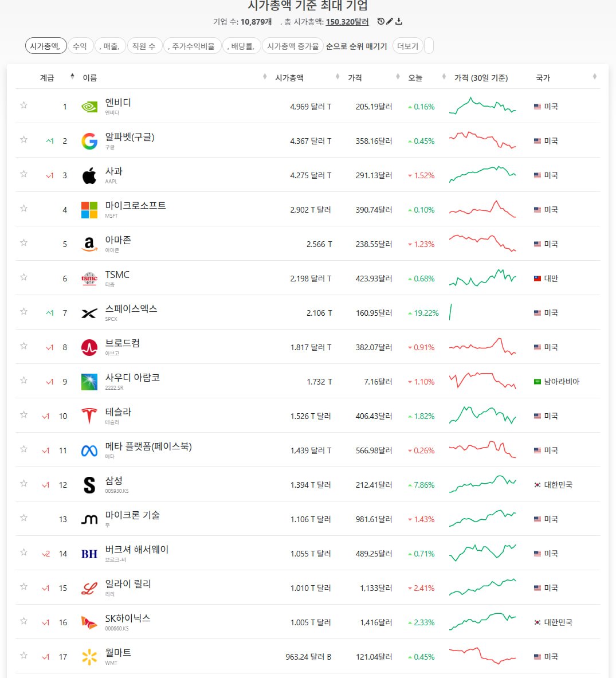The height and width of the screenshot is (678, 616).
Task: Sort by the 이름 name column arrow
Action: tap(265, 77)
